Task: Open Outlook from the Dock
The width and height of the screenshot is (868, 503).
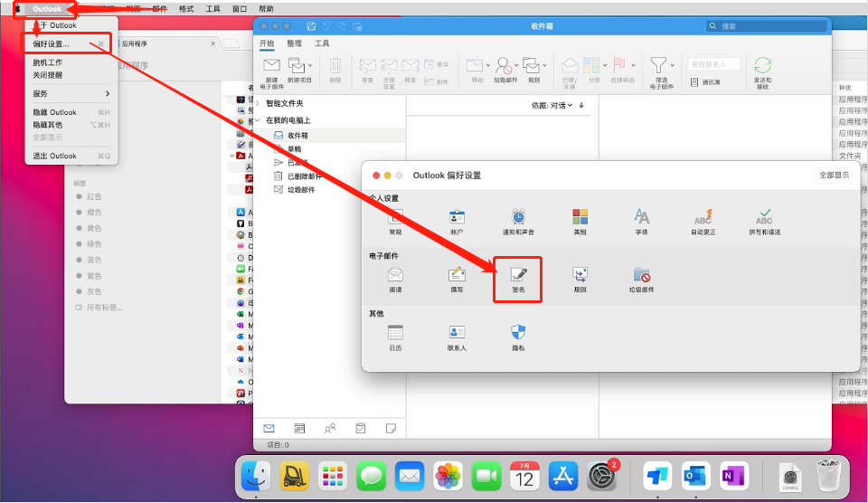Action: (695, 476)
